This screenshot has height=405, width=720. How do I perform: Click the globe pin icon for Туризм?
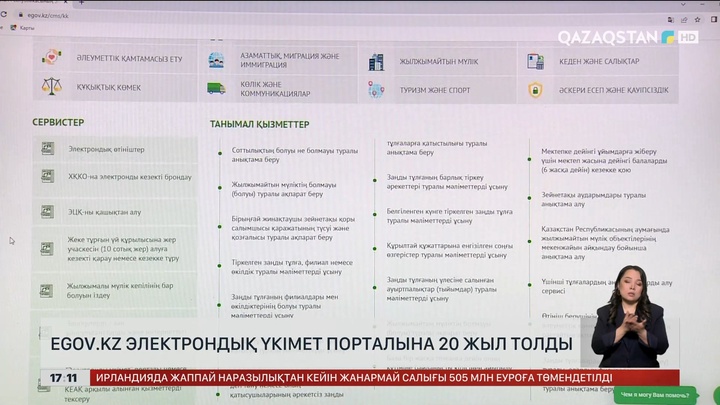click(x=376, y=90)
